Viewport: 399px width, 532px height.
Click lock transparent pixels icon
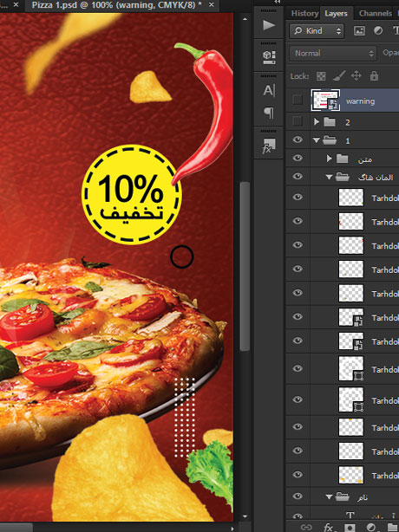[321, 76]
